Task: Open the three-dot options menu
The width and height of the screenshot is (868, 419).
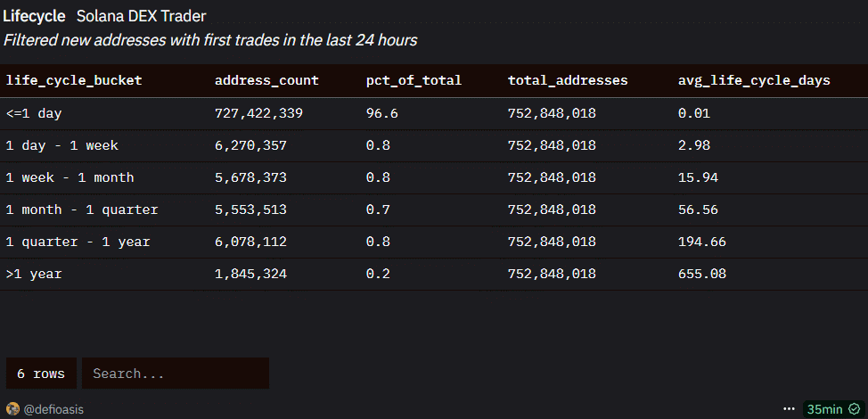Action: tap(789, 409)
